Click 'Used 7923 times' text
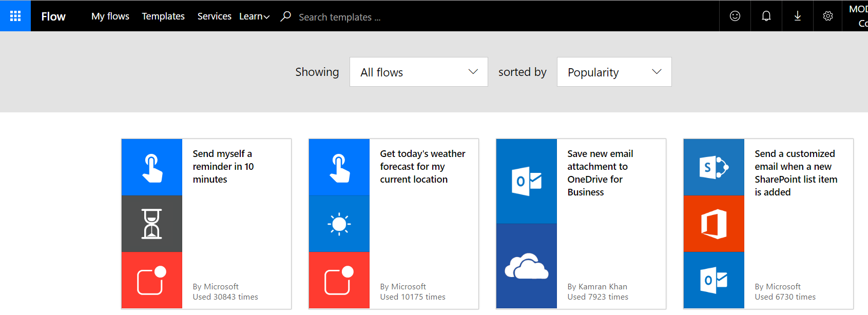The height and width of the screenshot is (315, 868). 598,297
